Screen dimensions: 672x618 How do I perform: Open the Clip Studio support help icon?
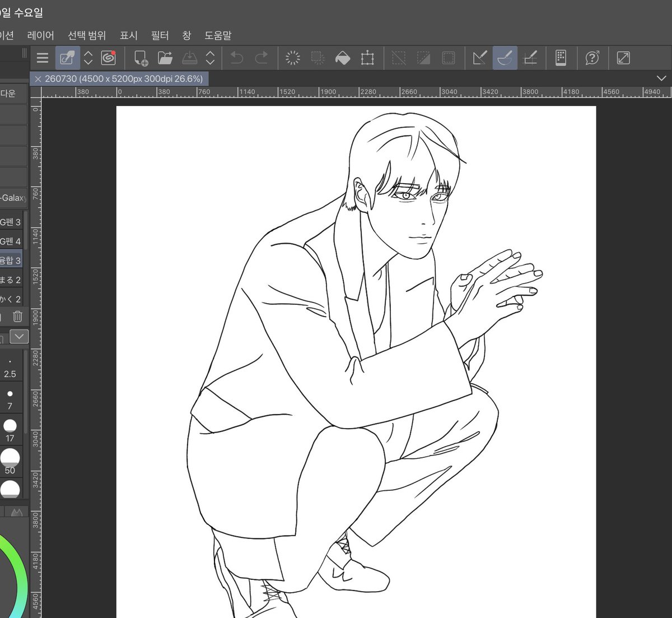point(592,58)
